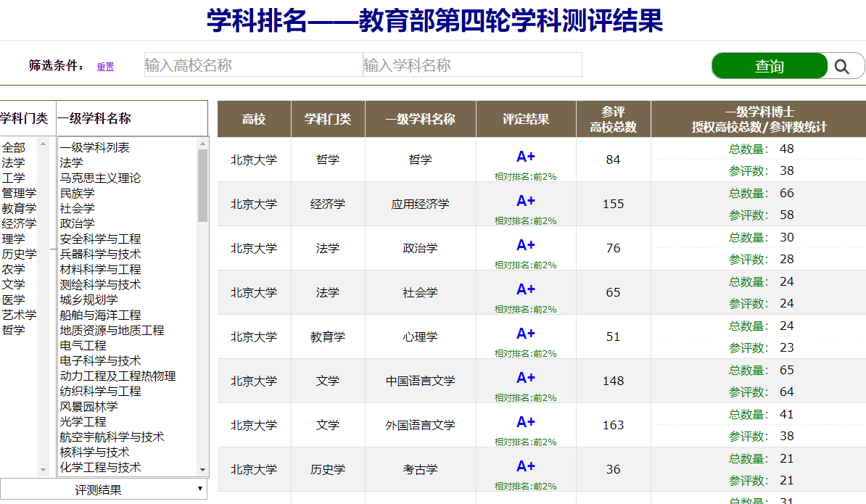Select 工学 in the 学科门类 list

(x=13, y=178)
